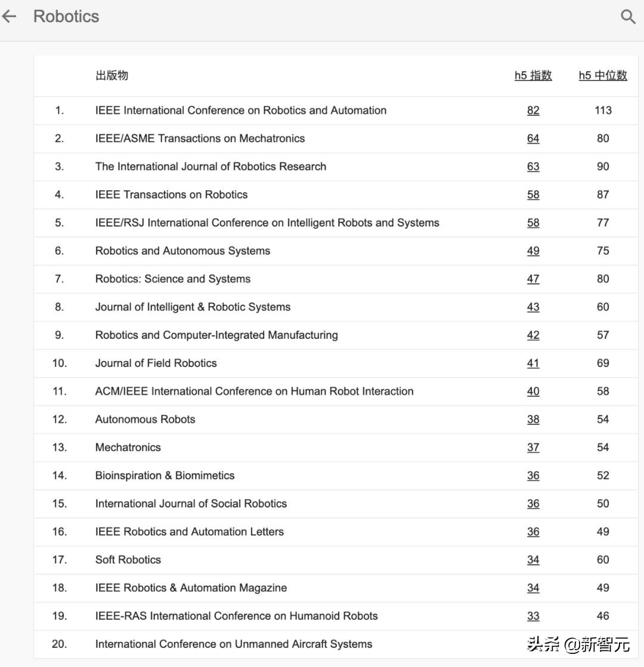Click h5-index 43 for Journal of Intelligent & Robotic Systems
The image size is (644, 667).
click(x=533, y=307)
